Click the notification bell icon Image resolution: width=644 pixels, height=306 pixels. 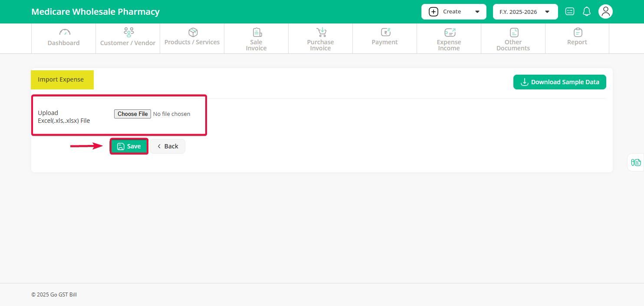[x=587, y=12]
